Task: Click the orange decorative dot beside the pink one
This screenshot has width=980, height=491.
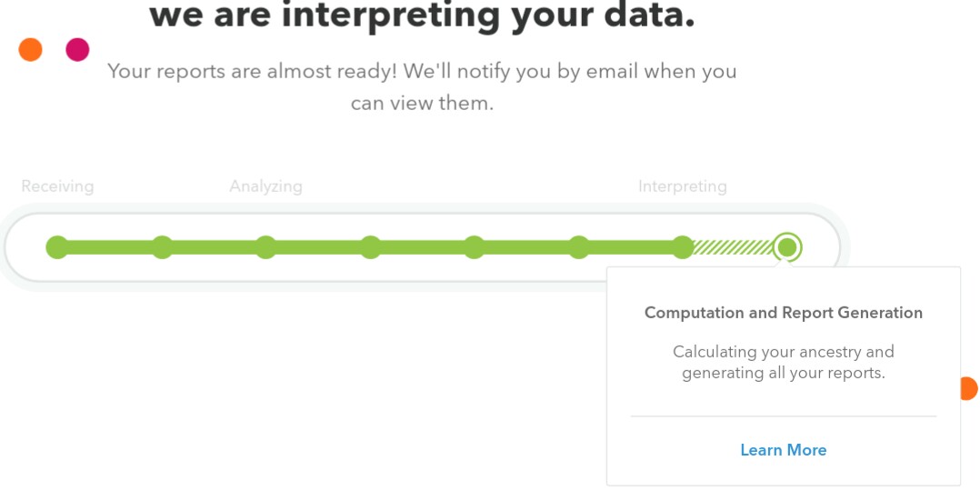Action: tap(31, 50)
